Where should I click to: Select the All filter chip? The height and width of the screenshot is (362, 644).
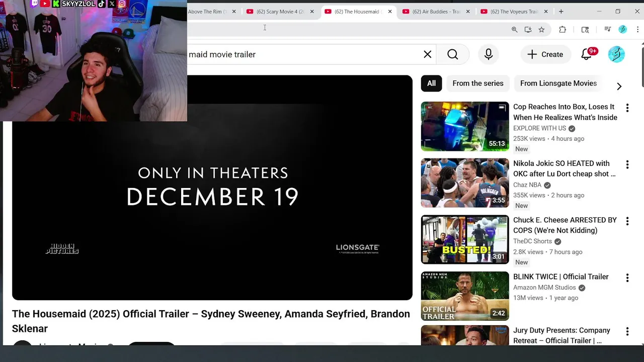click(431, 83)
